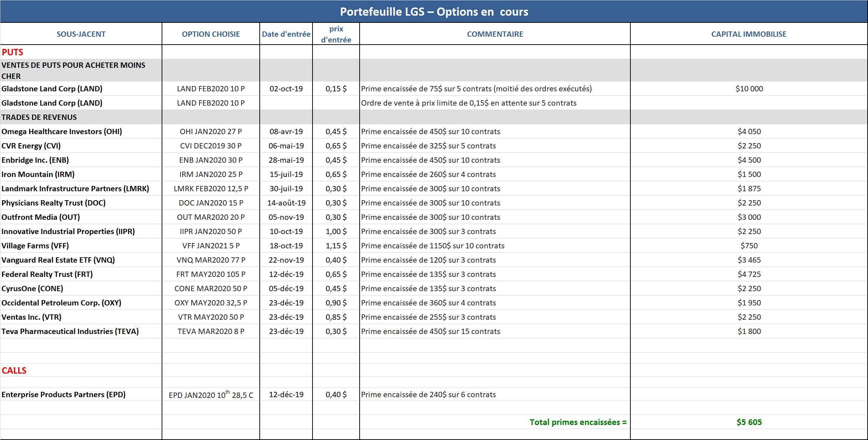Image resolution: width=868 pixels, height=440 pixels.
Task: Click comment 'Prime encaissée de 450$ sur 15 contrats'
Action: tap(431, 331)
